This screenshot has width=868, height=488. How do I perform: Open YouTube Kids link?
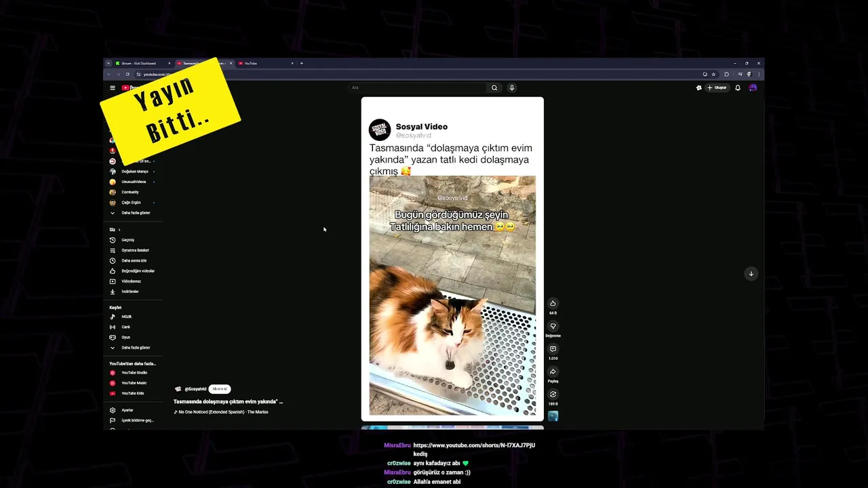click(134, 393)
